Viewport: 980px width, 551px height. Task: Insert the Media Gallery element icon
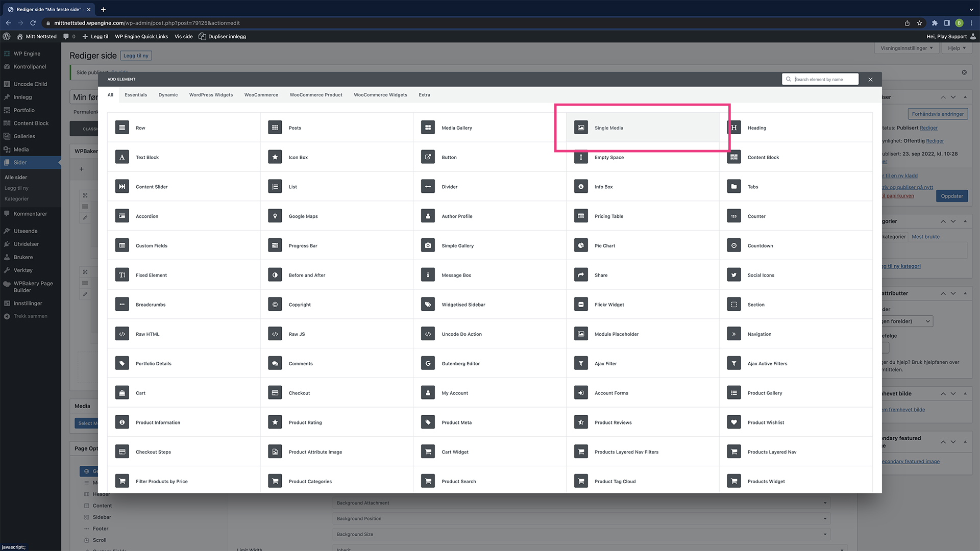[428, 128]
